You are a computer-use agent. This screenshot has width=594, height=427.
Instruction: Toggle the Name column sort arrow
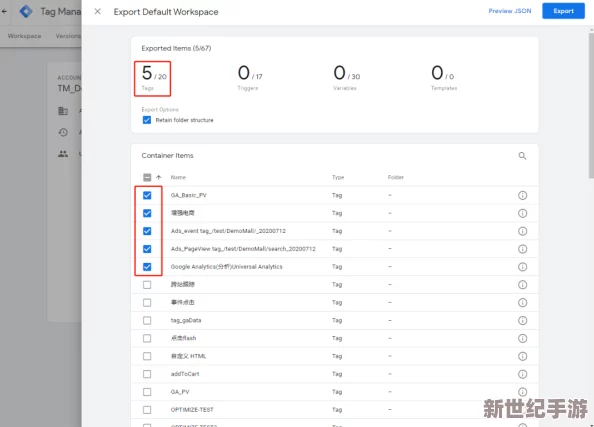tap(158, 177)
